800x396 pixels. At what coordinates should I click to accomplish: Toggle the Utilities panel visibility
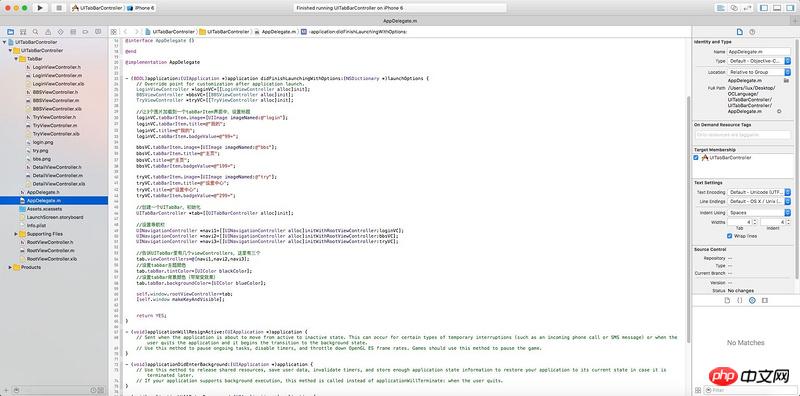[x=789, y=8]
